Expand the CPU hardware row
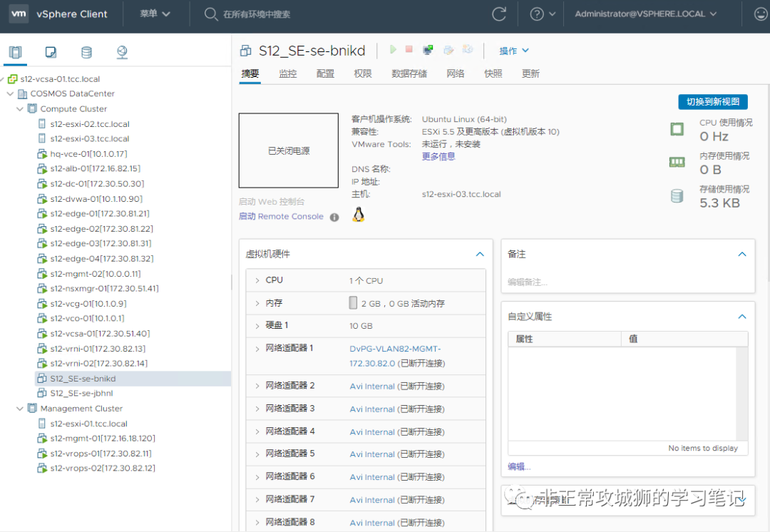770x532 pixels. pos(257,280)
